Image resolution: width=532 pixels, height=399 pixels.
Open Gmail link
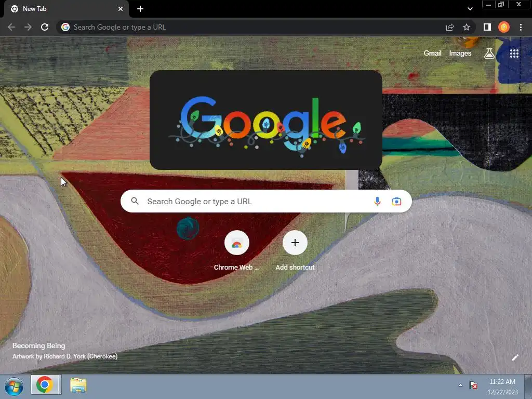point(432,54)
